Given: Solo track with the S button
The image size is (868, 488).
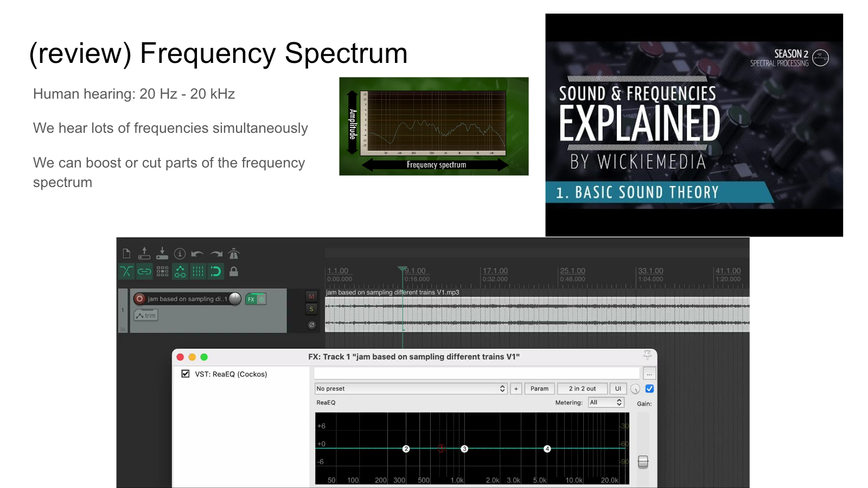Looking at the screenshot, I should 311,309.
